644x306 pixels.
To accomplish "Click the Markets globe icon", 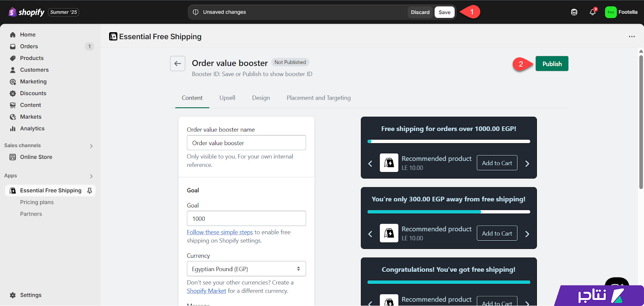I will coord(13,117).
